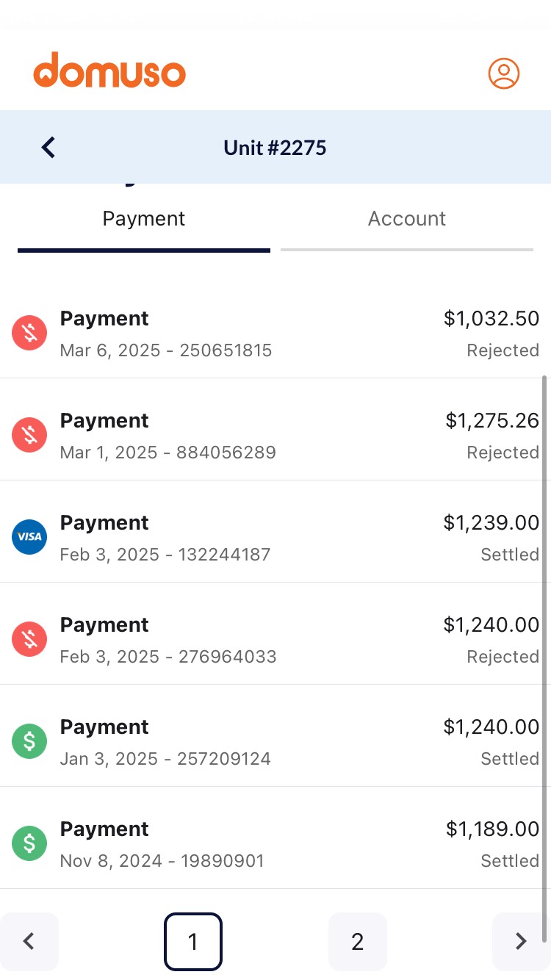Switch to the Account tab
The image size is (551, 980).
(x=406, y=219)
